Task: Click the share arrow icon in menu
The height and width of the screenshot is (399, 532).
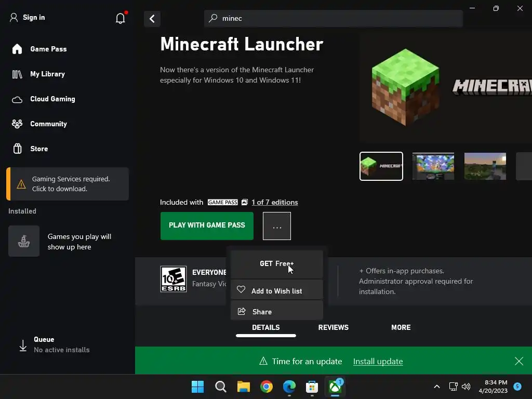Action: coord(242,312)
